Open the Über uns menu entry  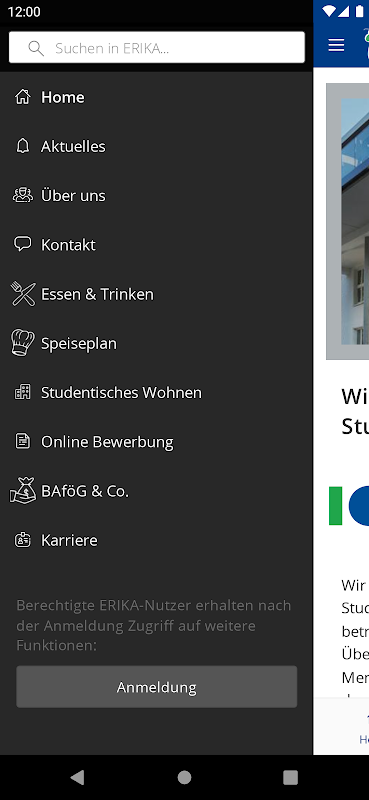click(x=156, y=195)
